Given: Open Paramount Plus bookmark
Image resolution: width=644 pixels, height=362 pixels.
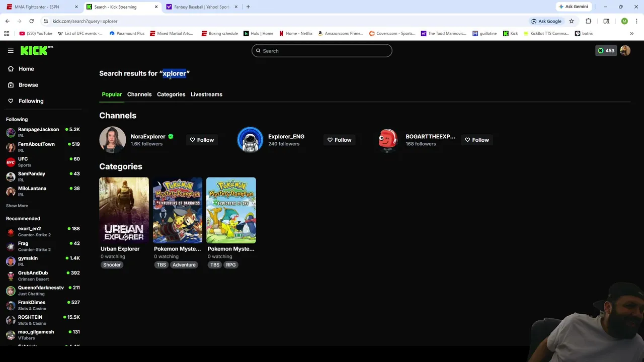Looking at the screenshot, I should (x=127, y=34).
